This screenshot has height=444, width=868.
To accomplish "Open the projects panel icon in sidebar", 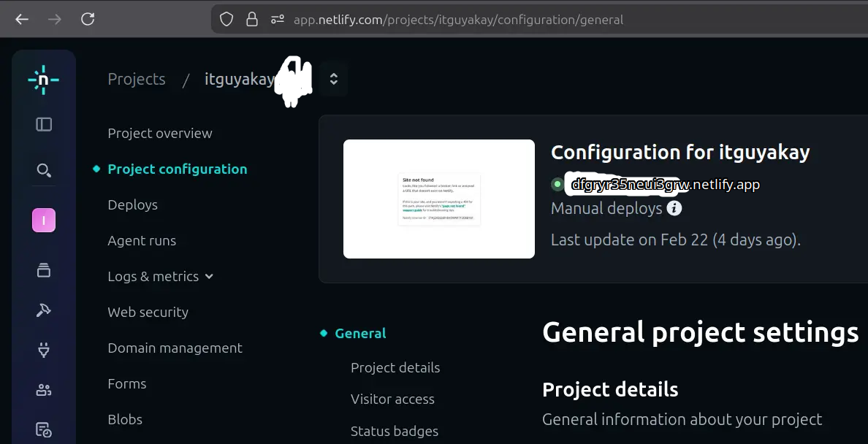I will (x=43, y=124).
